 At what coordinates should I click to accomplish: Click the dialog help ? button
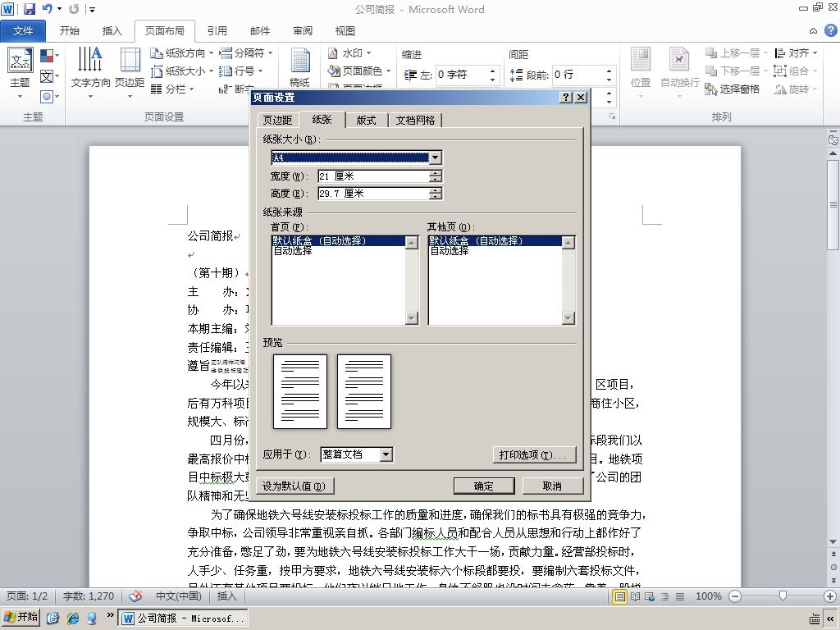point(566,97)
